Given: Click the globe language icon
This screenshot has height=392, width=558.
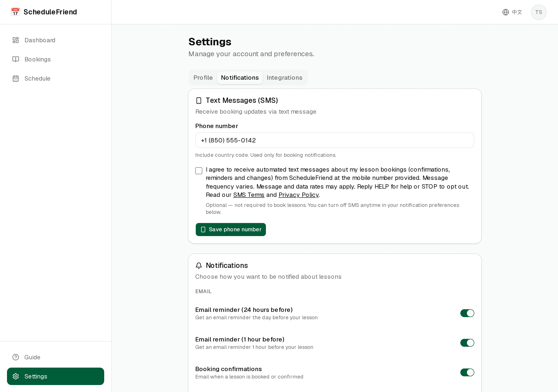Looking at the screenshot, I should click(505, 12).
